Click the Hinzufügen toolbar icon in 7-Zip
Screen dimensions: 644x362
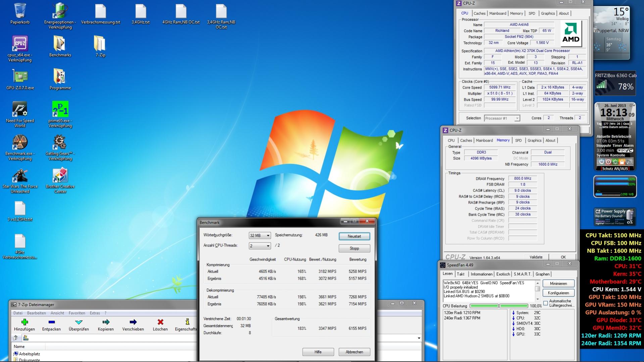click(x=24, y=322)
